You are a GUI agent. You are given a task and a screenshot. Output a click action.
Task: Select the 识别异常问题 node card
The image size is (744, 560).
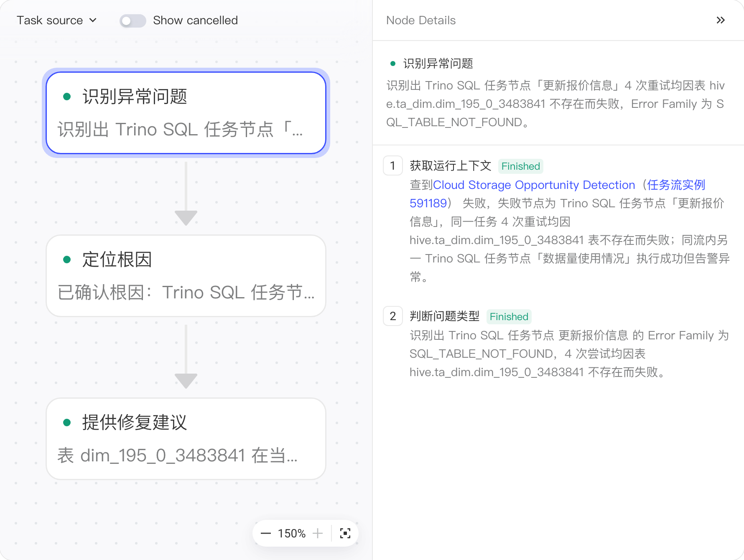(x=186, y=113)
